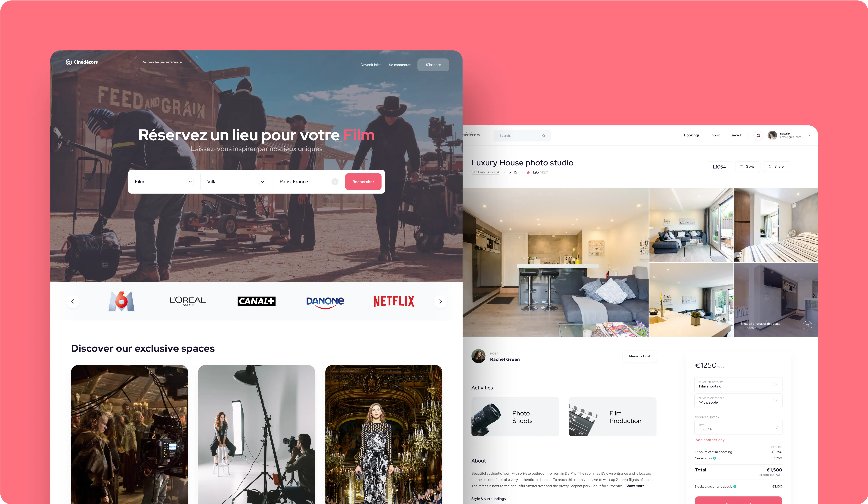This screenshot has height=504, width=868.
Task: Click the Rechercher search button
Action: tap(362, 181)
